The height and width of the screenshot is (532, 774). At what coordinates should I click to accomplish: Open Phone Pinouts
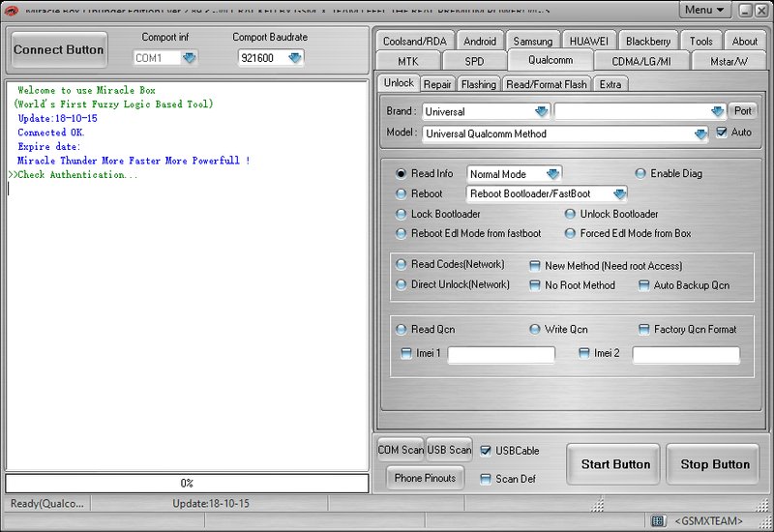pyautogui.click(x=426, y=478)
